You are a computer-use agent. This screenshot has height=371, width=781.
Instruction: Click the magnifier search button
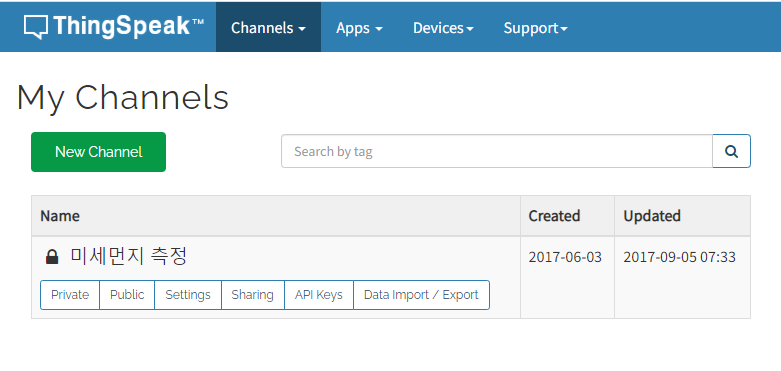pos(731,151)
